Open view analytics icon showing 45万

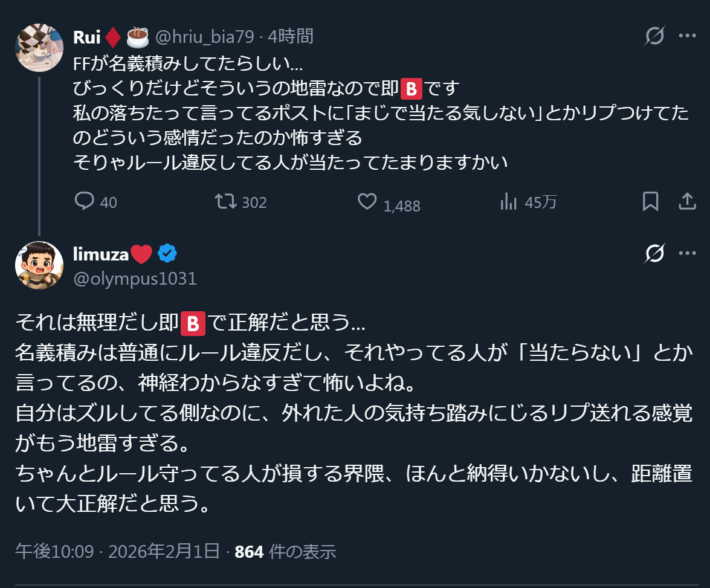pyautogui.click(x=508, y=201)
